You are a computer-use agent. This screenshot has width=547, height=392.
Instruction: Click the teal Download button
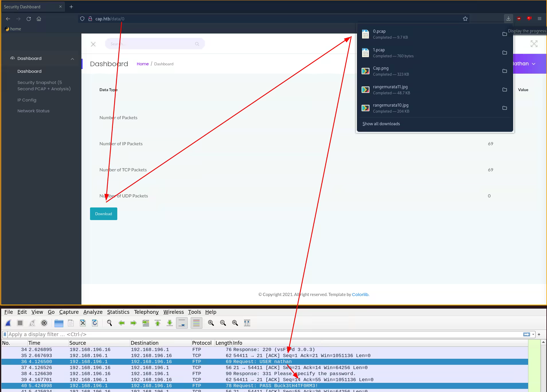click(103, 214)
